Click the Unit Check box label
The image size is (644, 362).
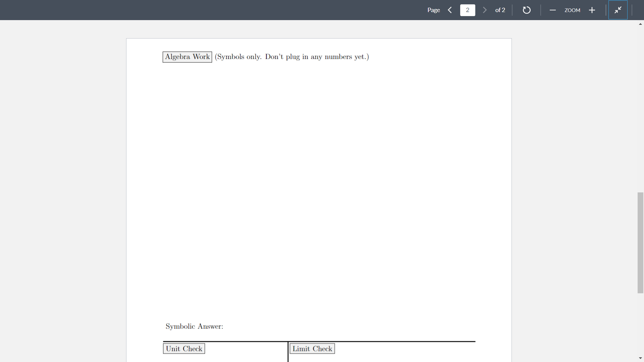(184, 349)
